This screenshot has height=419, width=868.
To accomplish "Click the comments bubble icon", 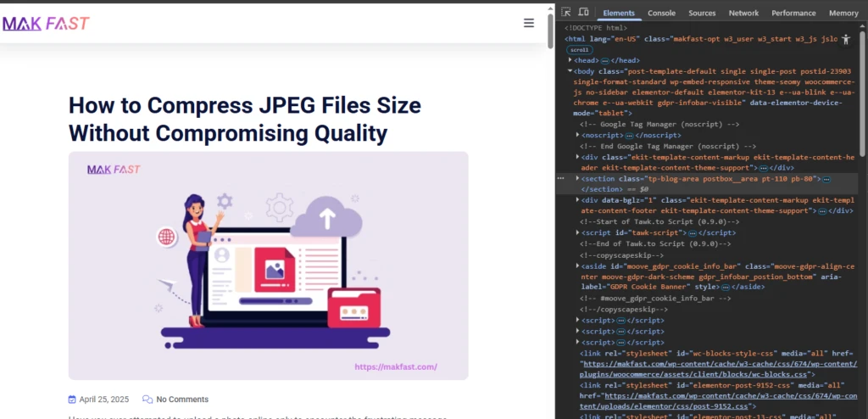I will click(x=147, y=399).
